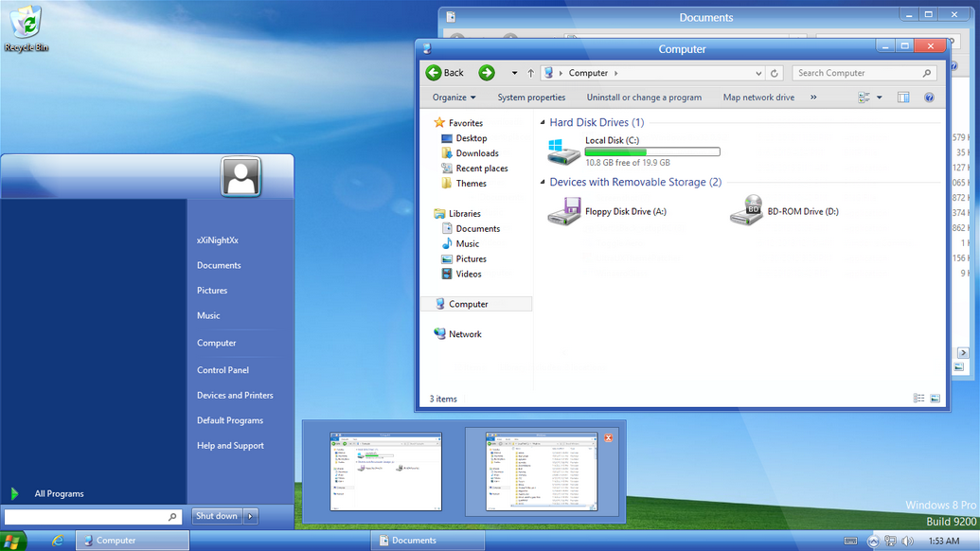Select Floppy Disk Drive (A:) icon
This screenshot has height=551, width=980.
[563, 211]
